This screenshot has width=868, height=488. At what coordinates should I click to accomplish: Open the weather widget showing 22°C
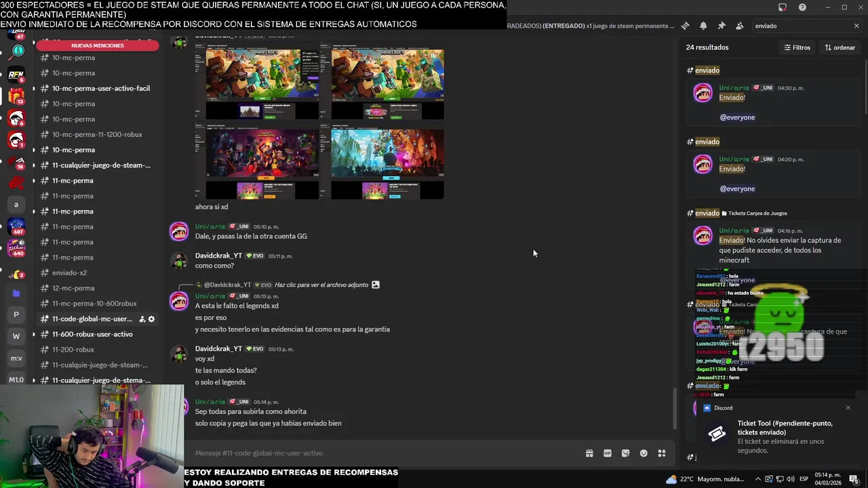click(x=705, y=479)
